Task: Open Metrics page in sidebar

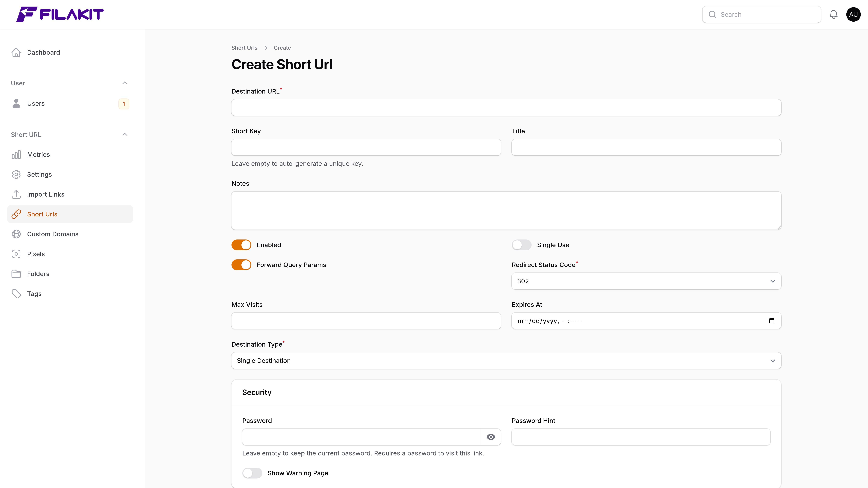Action: coord(70,155)
